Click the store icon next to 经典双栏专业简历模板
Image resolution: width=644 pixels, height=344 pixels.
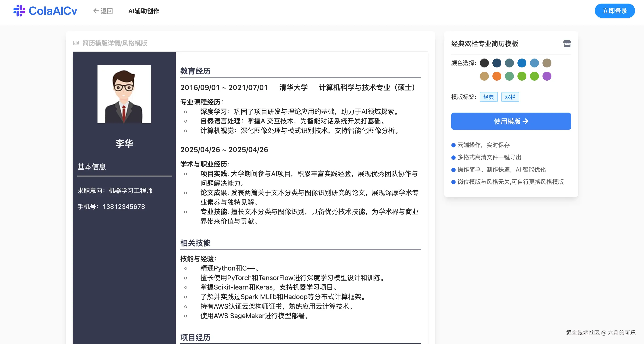tap(567, 44)
